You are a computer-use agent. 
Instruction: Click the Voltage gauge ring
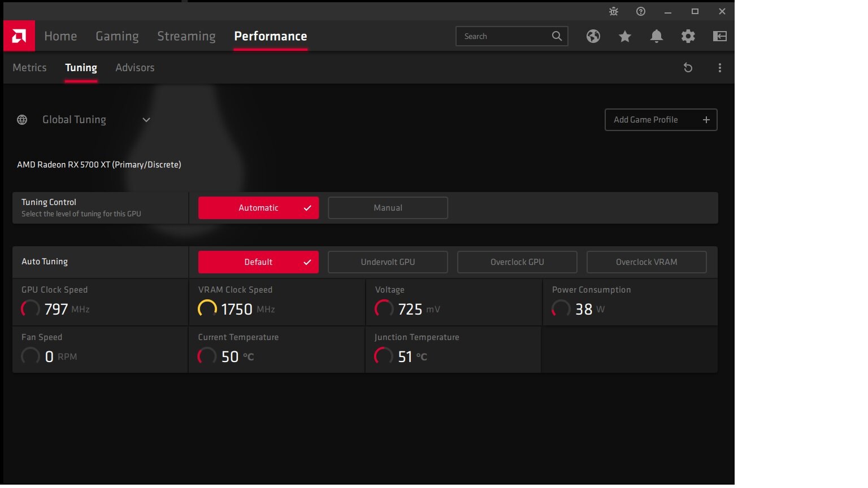click(x=384, y=308)
